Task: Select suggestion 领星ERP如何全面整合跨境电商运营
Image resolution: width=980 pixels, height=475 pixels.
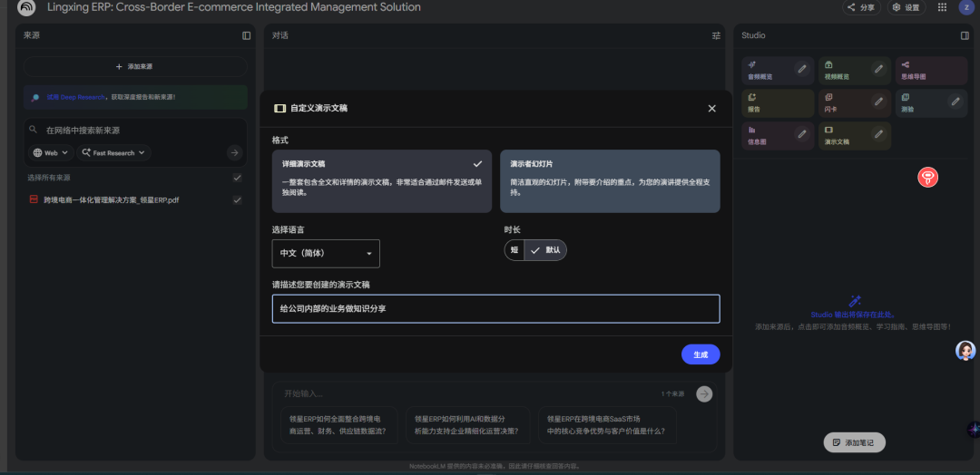Action: pyautogui.click(x=338, y=425)
